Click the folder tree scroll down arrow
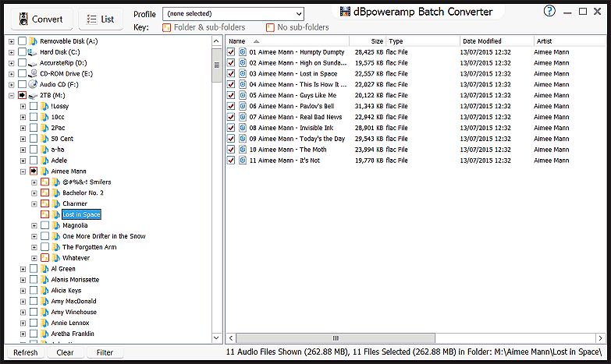The image size is (611, 364). pyautogui.click(x=217, y=338)
